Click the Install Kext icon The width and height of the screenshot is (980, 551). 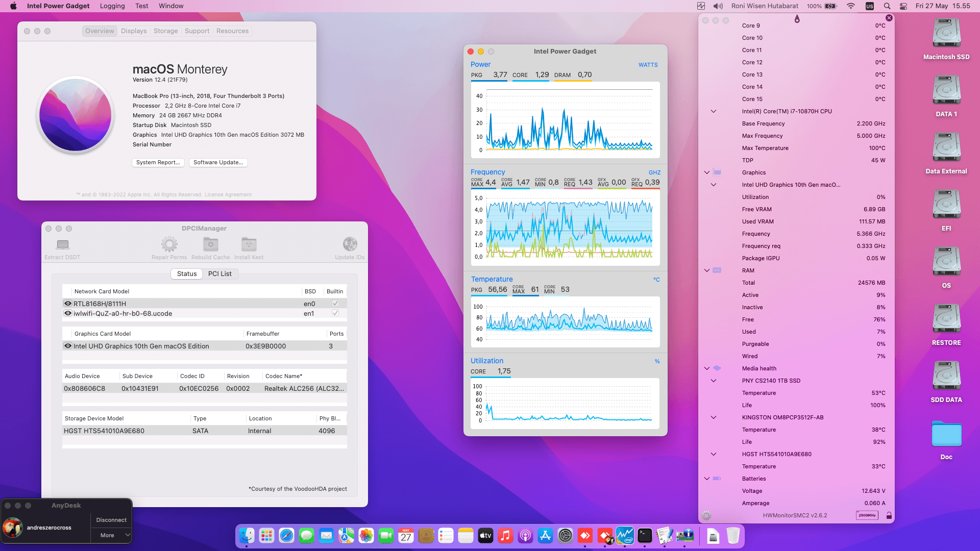click(249, 244)
